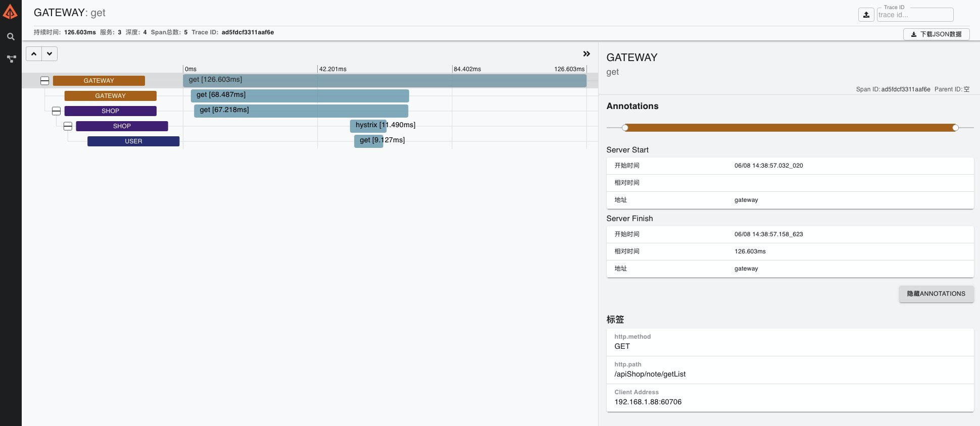Image resolution: width=980 pixels, height=426 pixels.
Task: Click the 42.201ms timeline tick label
Action: 332,69
